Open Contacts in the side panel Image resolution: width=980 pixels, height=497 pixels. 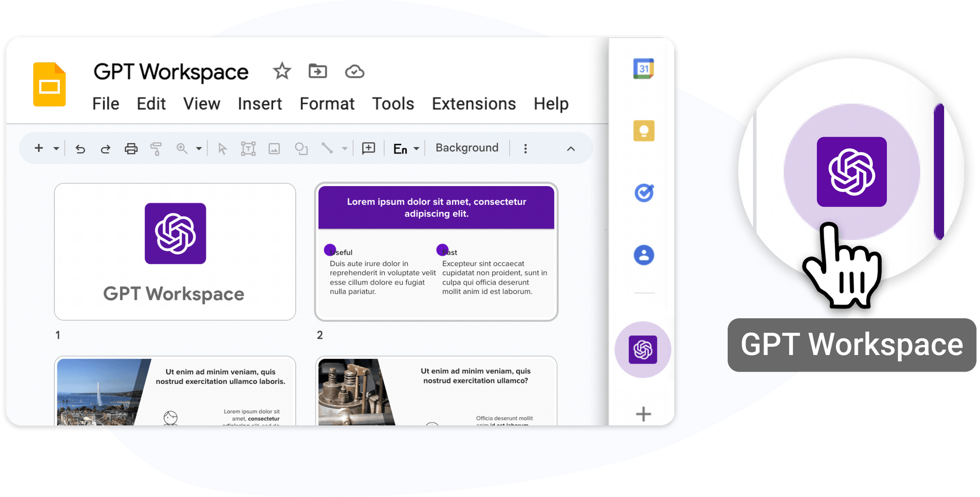click(644, 255)
